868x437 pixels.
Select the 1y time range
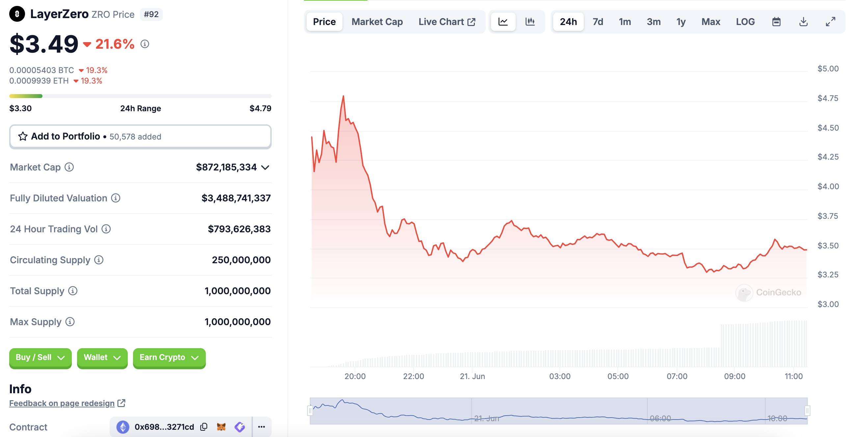681,22
